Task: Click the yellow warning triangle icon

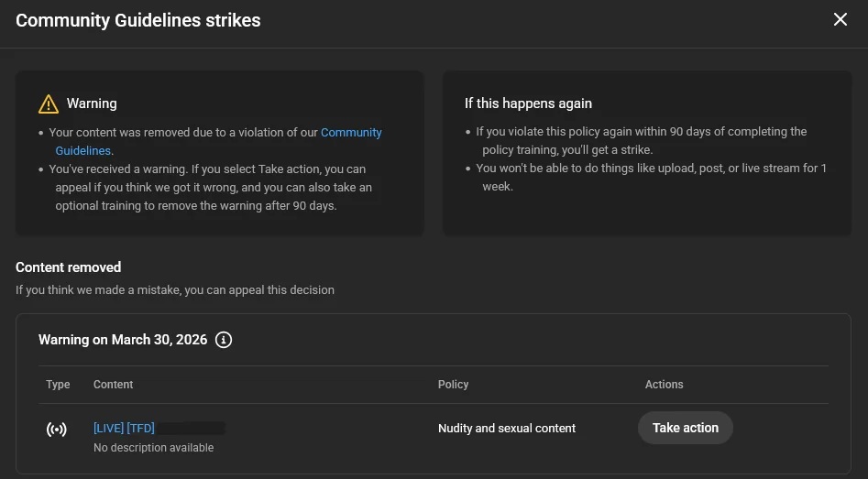Action: pos(49,104)
